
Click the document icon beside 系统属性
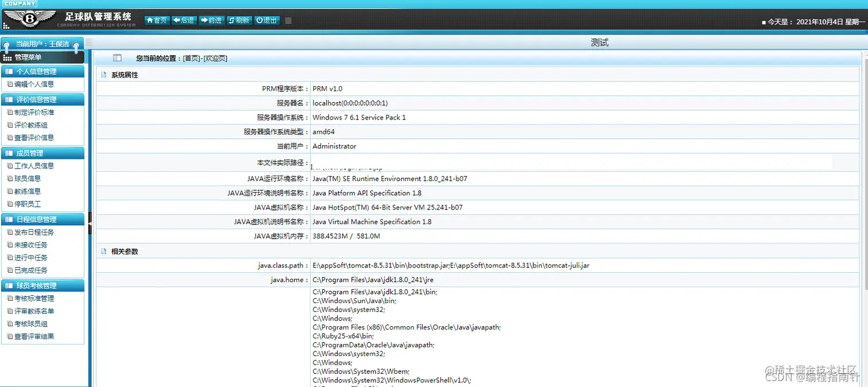tap(104, 75)
